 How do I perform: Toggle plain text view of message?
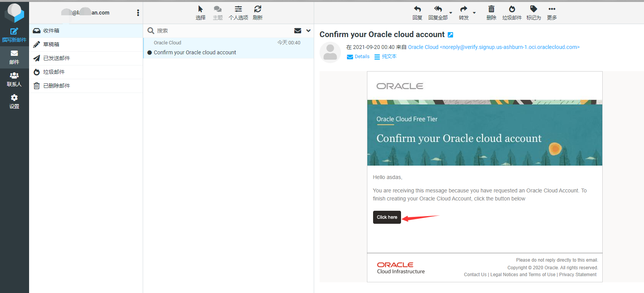pos(385,57)
